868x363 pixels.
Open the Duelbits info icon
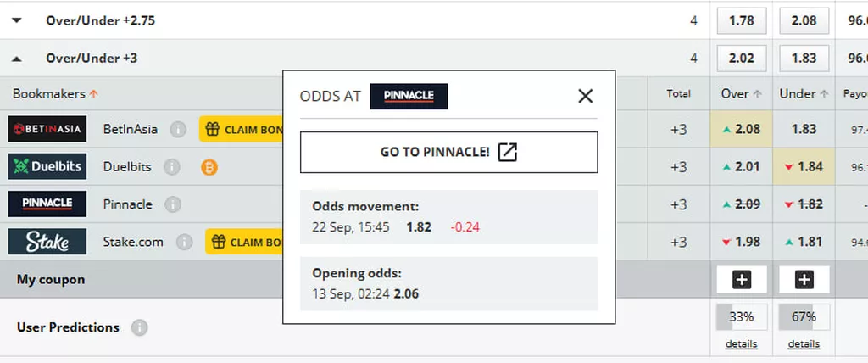click(172, 167)
